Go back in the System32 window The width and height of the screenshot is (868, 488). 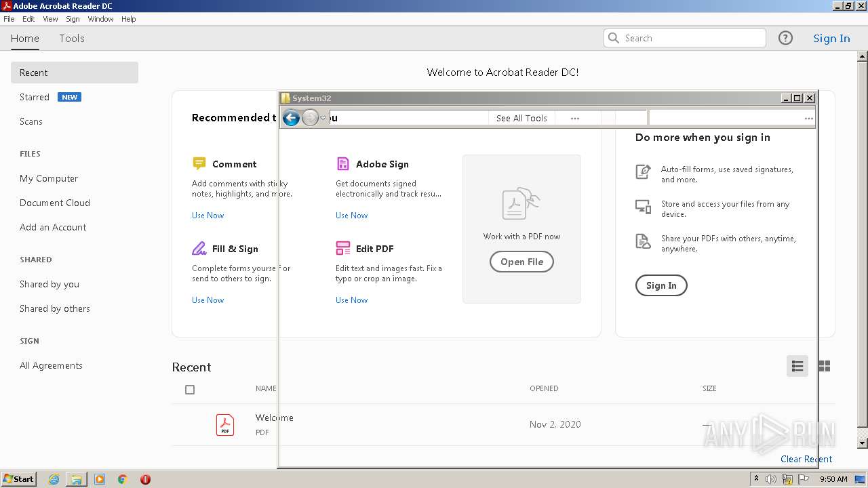[291, 118]
